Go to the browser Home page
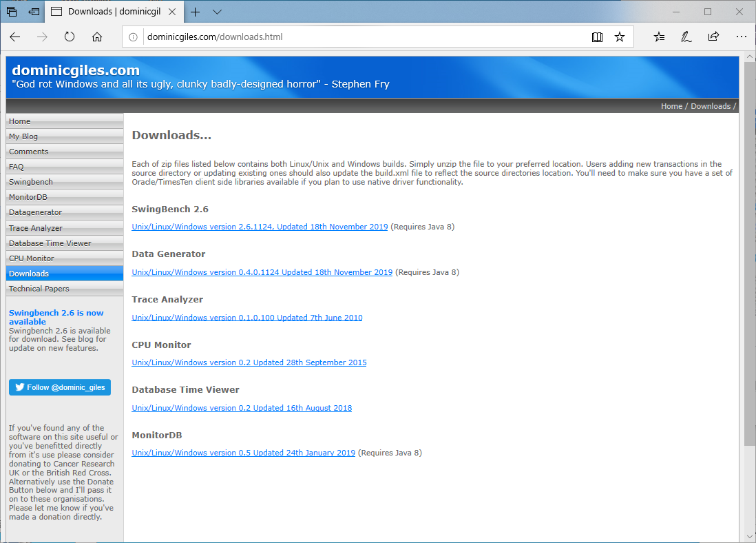Screen dimensions: 756x543 pyautogui.click(x=97, y=37)
